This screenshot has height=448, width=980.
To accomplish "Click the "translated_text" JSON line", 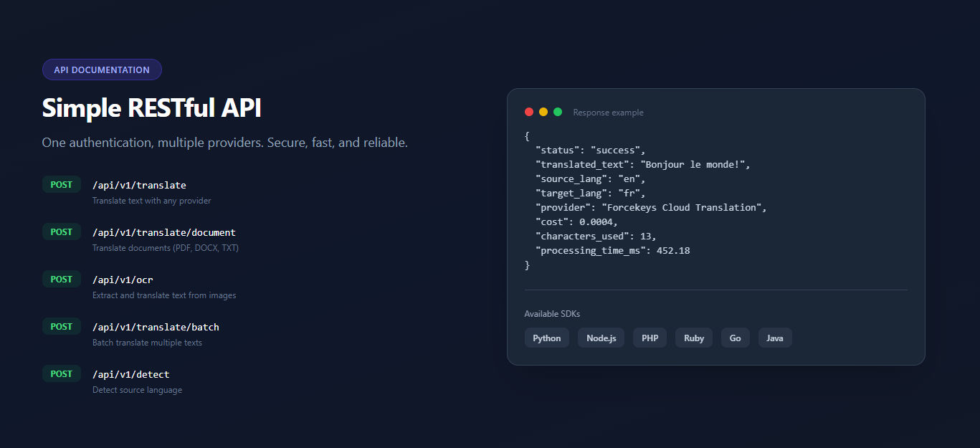I will point(643,165).
